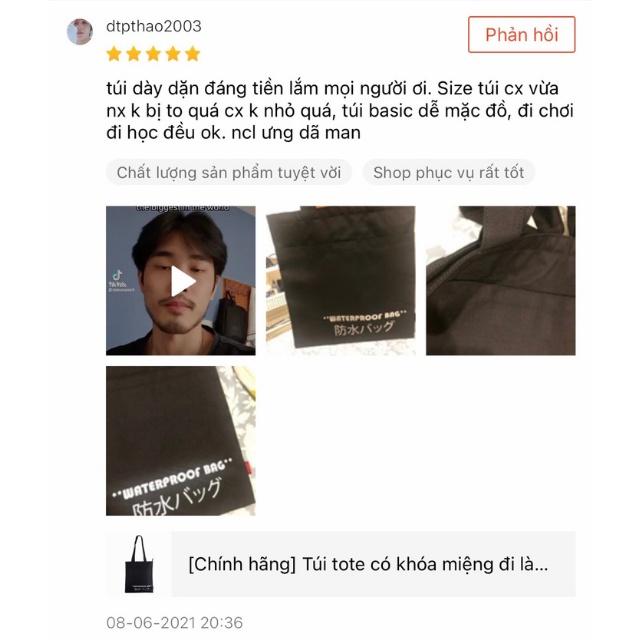Click the fourth gold rating star
This screenshot has width=640, height=640.
point(173,54)
